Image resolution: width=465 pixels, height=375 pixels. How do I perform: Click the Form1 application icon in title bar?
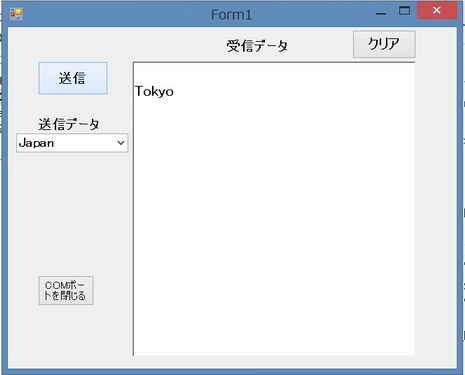(16, 14)
